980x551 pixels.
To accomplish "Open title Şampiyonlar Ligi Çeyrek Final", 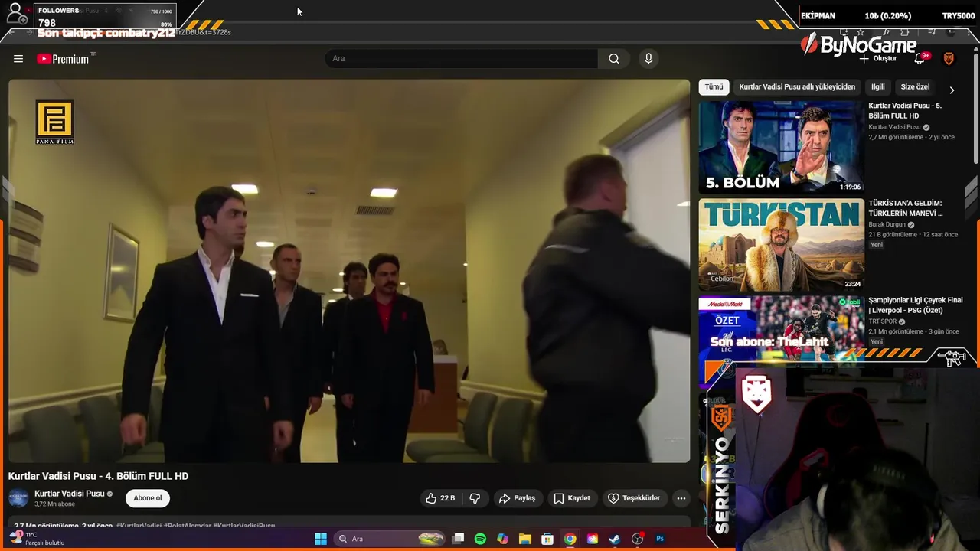I will [916, 305].
